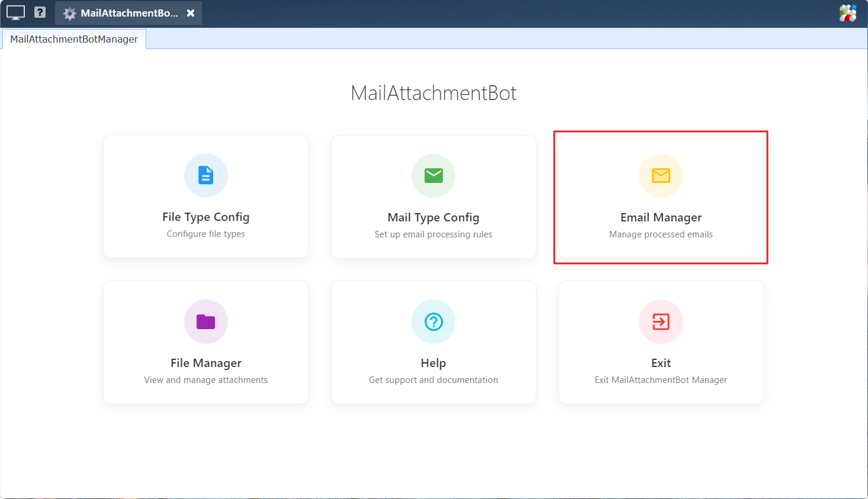Click the Exit card title
This screenshot has width=868, height=499.
(661, 363)
